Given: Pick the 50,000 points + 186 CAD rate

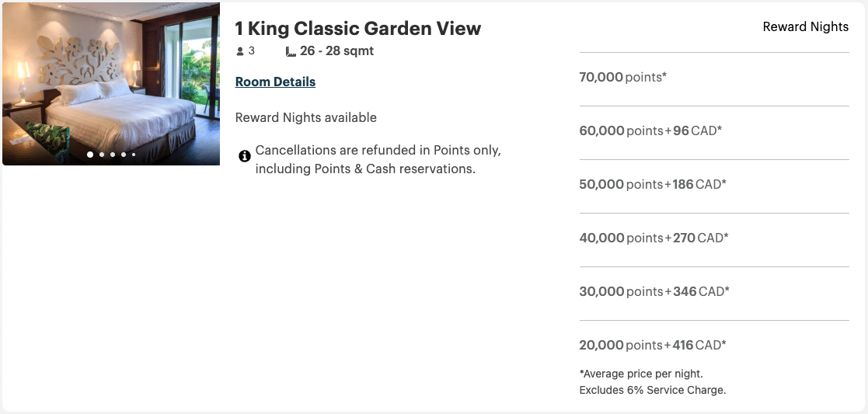Looking at the screenshot, I should 653,185.
